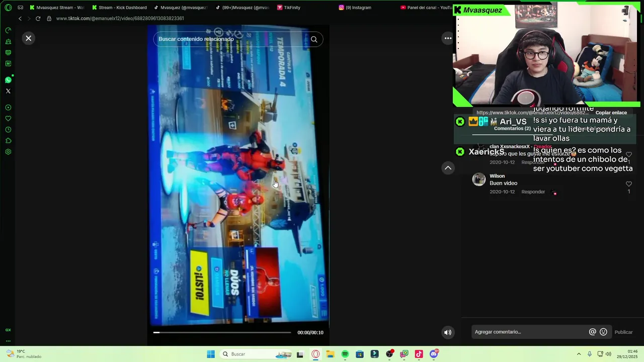Image resolution: width=644 pixels, height=362 pixels.
Task: Switch to '(99+)Mvasquez' TikTok tab
Action: tap(242, 8)
